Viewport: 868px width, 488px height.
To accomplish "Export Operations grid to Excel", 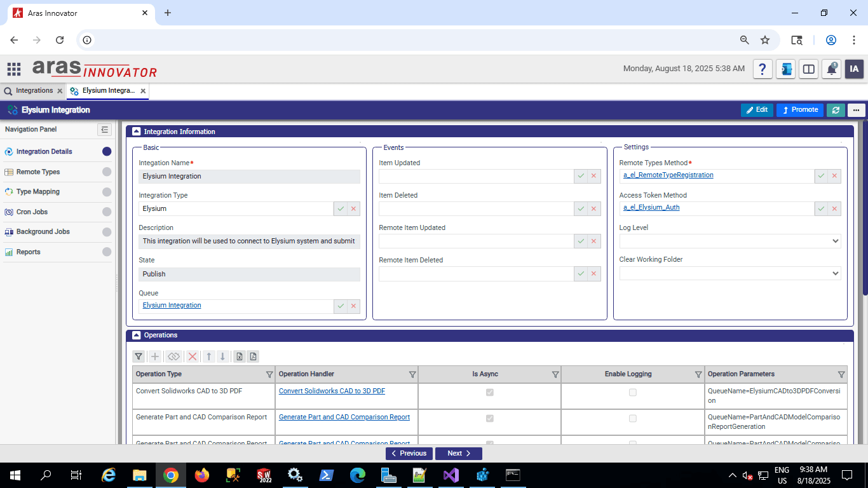I will click(240, 356).
